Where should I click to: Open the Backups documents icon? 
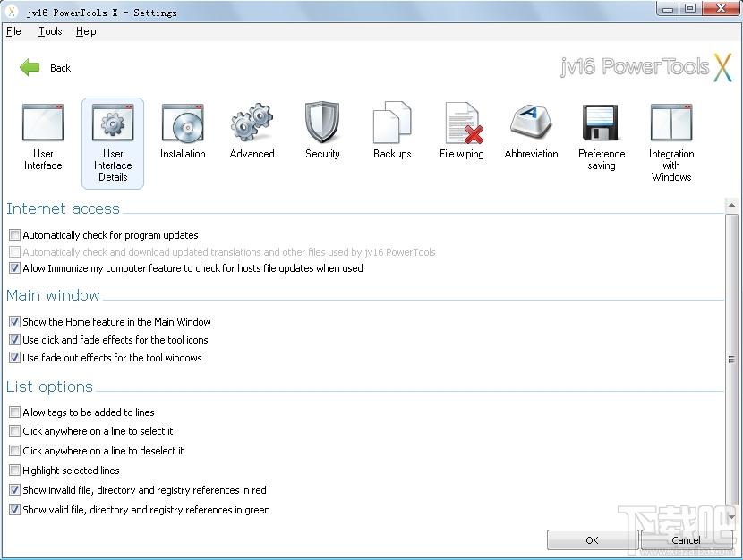click(x=392, y=123)
